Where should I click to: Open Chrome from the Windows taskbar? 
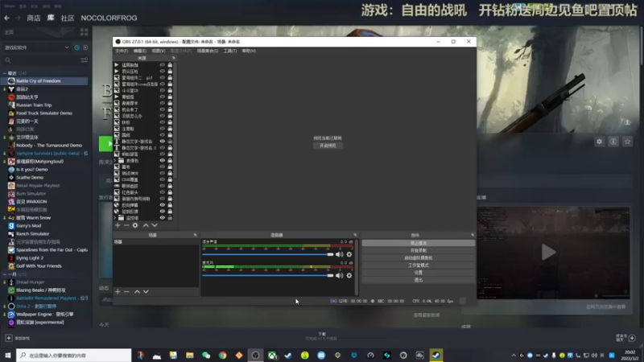click(223, 355)
